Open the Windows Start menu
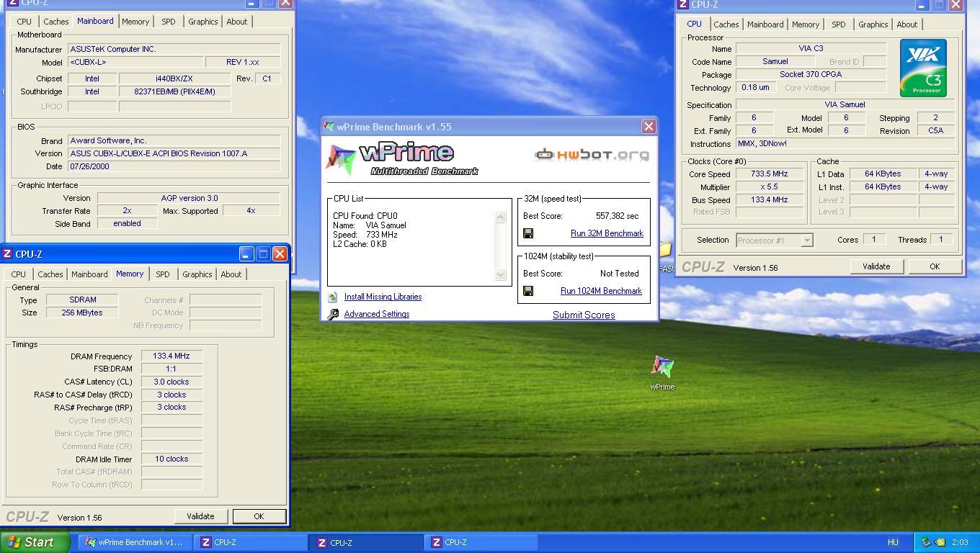 (35, 542)
